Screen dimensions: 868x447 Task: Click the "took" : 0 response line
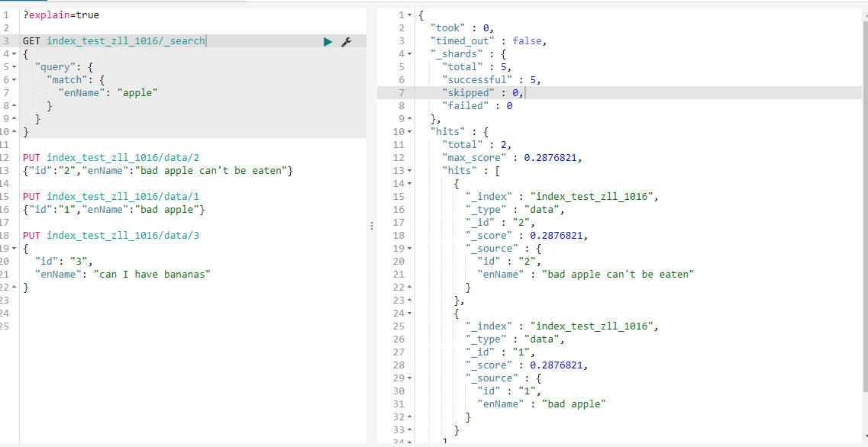pyautogui.click(x=462, y=28)
